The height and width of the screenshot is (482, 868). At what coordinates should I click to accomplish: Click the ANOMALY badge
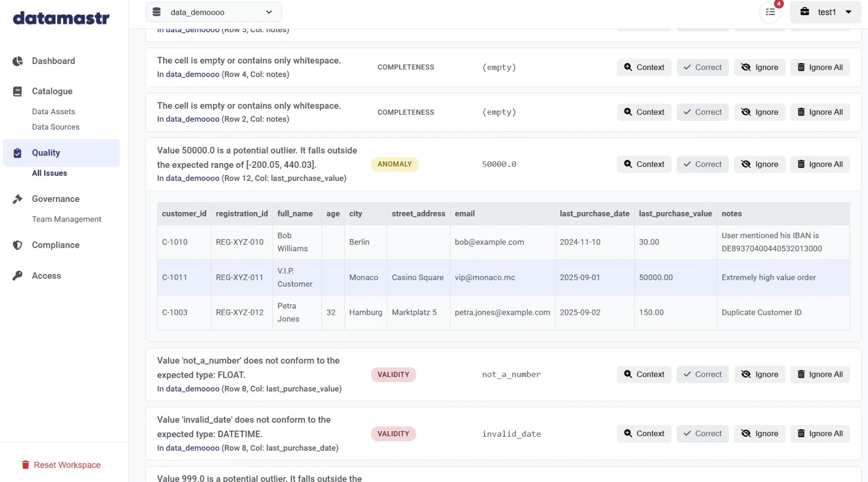click(394, 164)
